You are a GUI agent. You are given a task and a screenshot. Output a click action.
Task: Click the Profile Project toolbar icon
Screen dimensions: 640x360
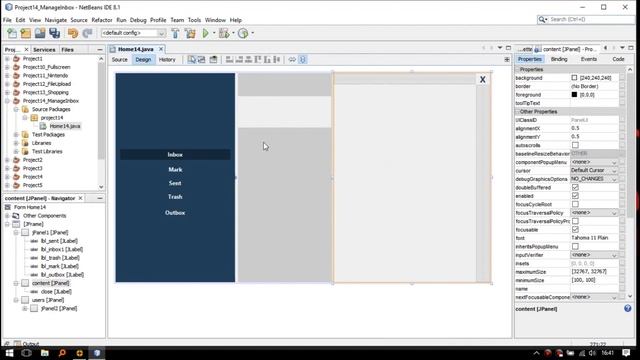(x=243, y=33)
